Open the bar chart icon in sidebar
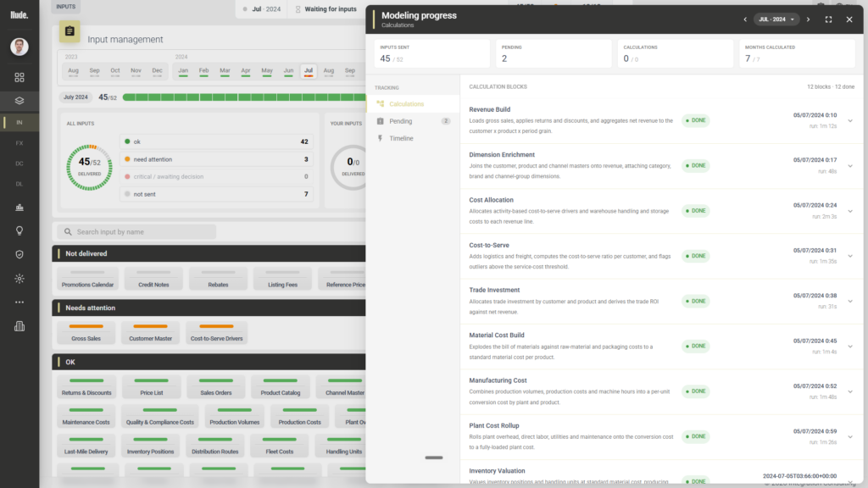 click(19, 208)
